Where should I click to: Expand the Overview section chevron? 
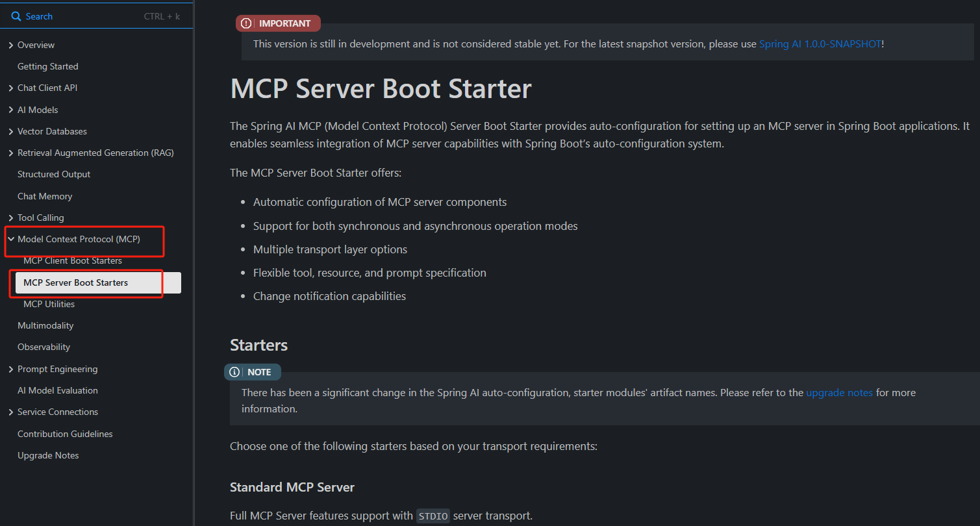point(11,45)
